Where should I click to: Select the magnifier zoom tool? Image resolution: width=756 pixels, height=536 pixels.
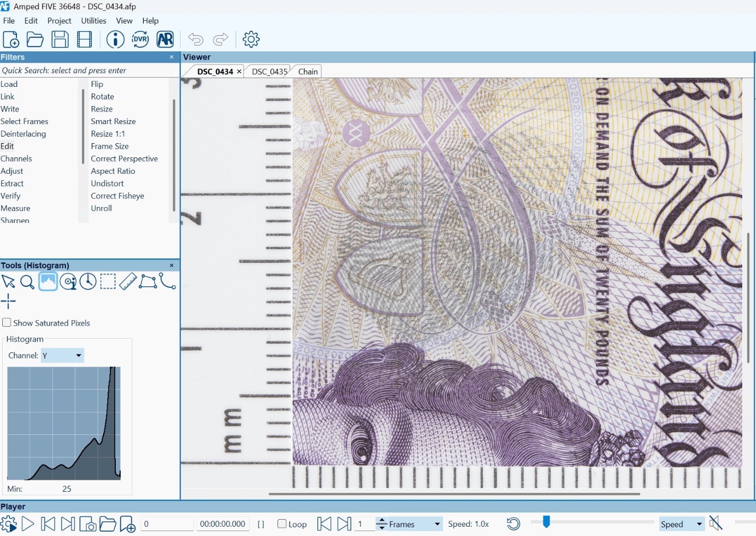click(x=27, y=282)
